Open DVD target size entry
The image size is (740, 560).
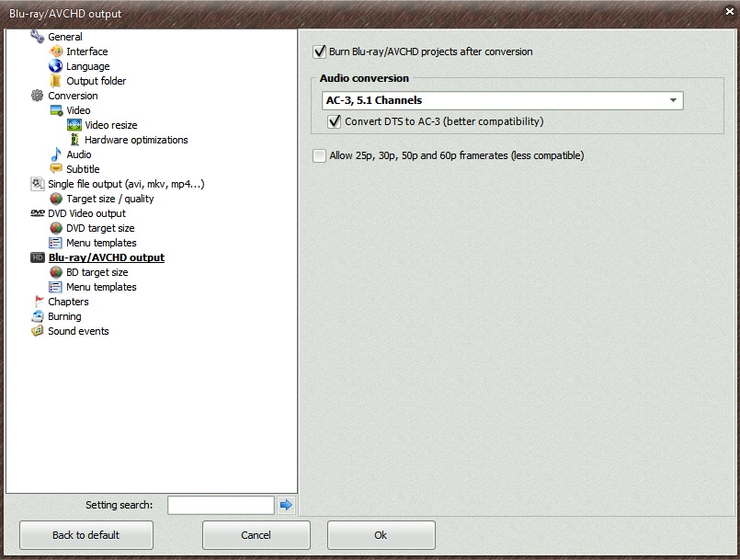[100, 228]
